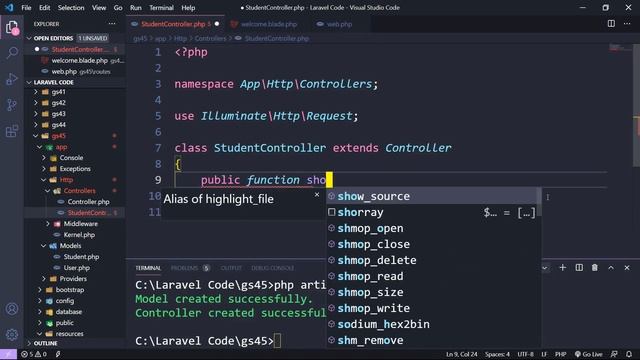Open the Extensions view
This screenshot has height=360, width=640.
(x=12, y=131)
